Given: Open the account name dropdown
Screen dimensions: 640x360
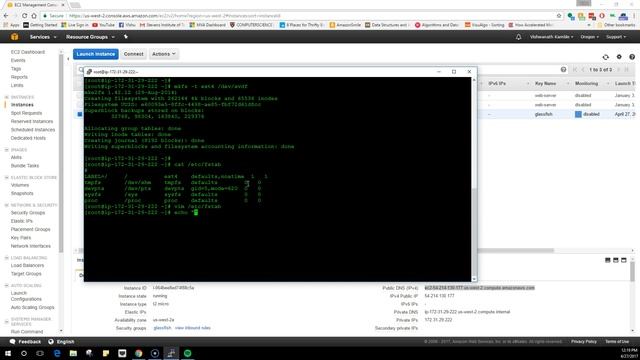Looking at the screenshot, I should click(x=551, y=37).
